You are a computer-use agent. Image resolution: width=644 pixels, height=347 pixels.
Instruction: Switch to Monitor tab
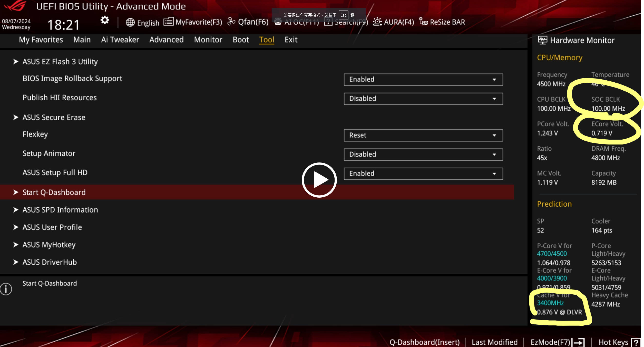(x=208, y=40)
